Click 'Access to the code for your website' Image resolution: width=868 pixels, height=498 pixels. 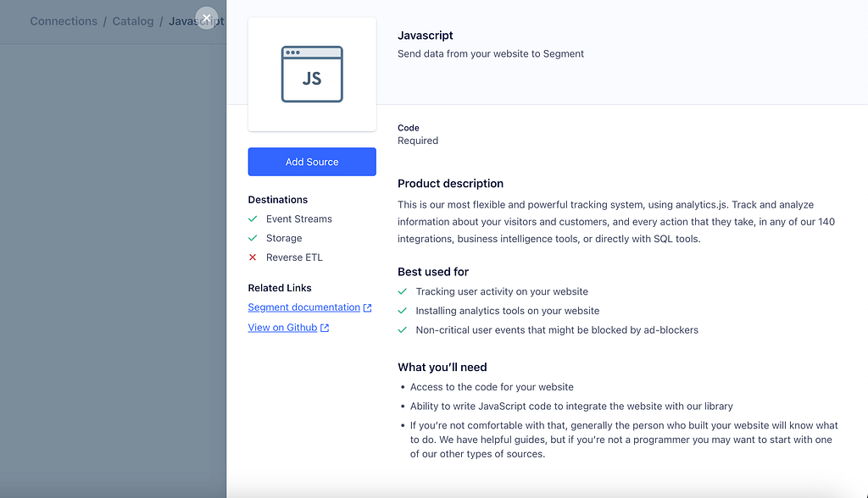pos(492,387)
